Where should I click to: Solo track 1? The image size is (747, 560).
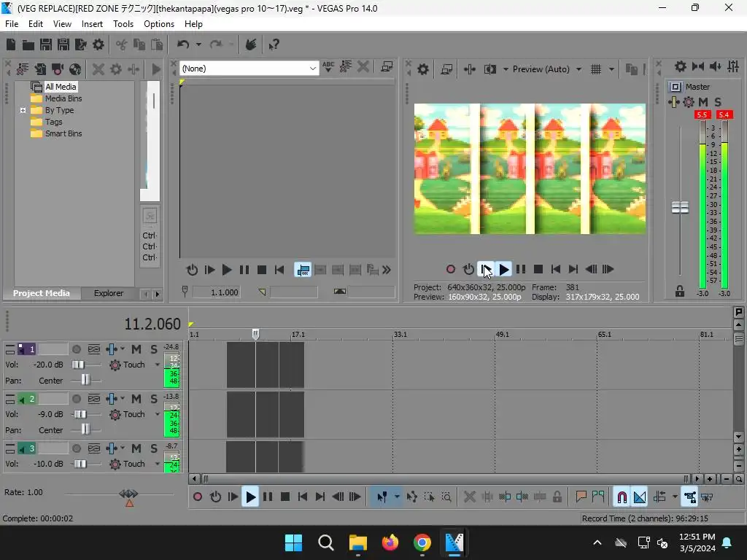point(154,349)
